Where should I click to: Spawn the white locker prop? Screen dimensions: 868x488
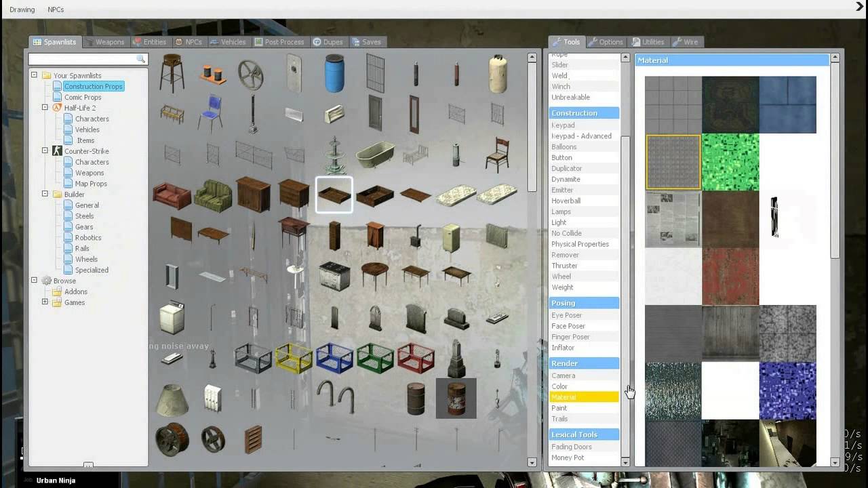[212, 399]
